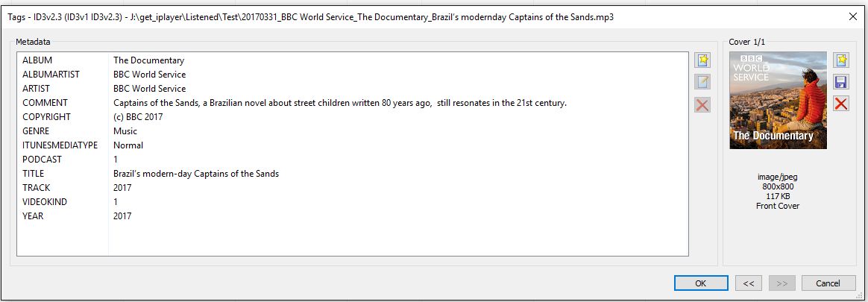The image size is (868, 302).
Task: Select the GENRE row showing Music
Action: coord(353,131)
